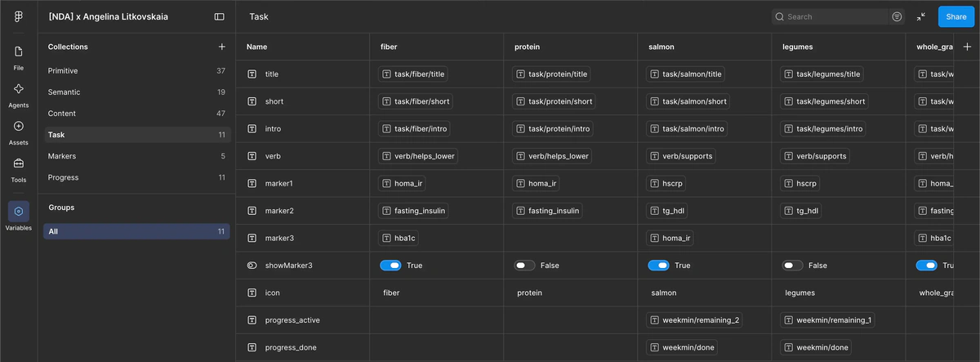Click the file title [NDA] x Angelina Litkovskaia
Viewport: 980px width, 362px height.
109,16
